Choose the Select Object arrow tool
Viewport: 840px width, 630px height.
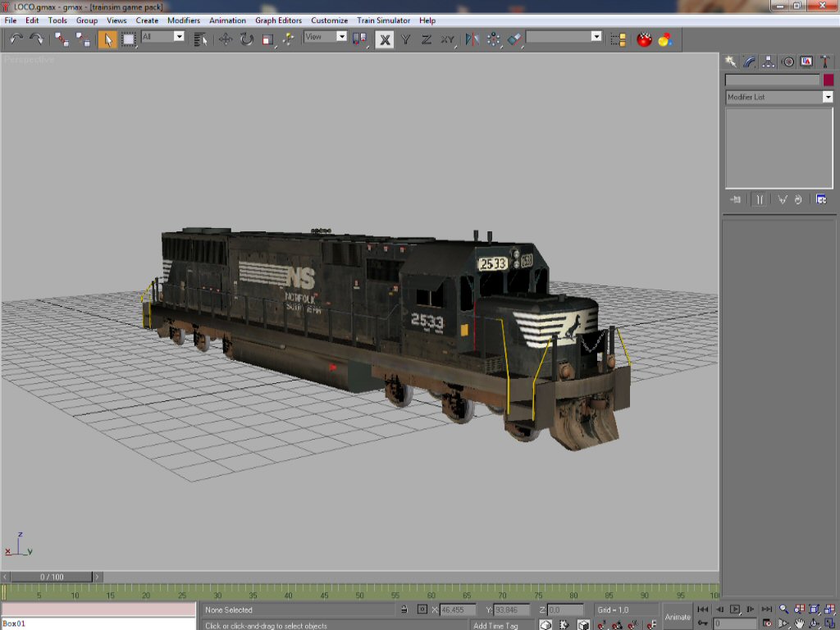pyautogui.click(x=107, y=39)
